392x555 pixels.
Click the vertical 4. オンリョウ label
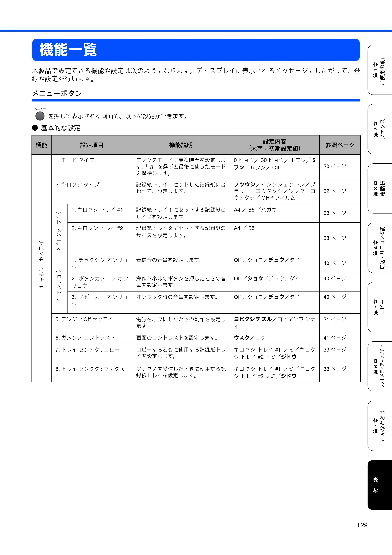(58, 285)
